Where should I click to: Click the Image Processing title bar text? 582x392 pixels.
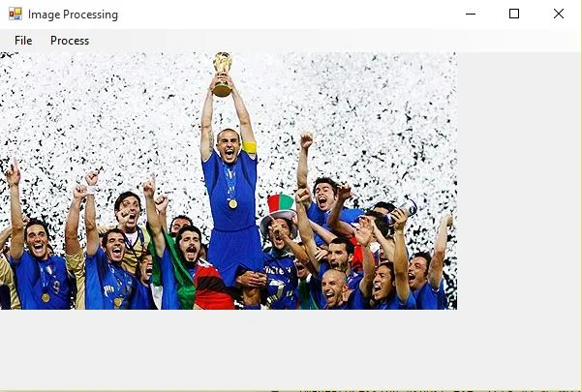pos(74,15)
